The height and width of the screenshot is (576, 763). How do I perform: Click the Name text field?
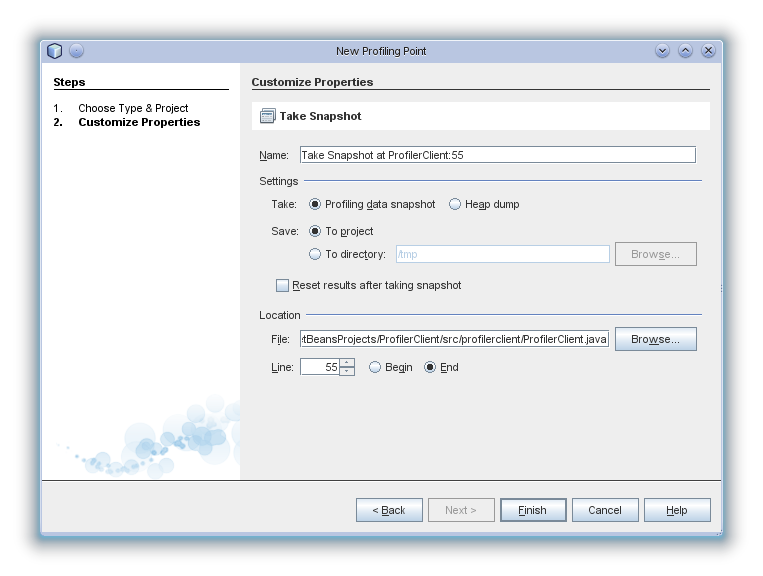(498, 155)
